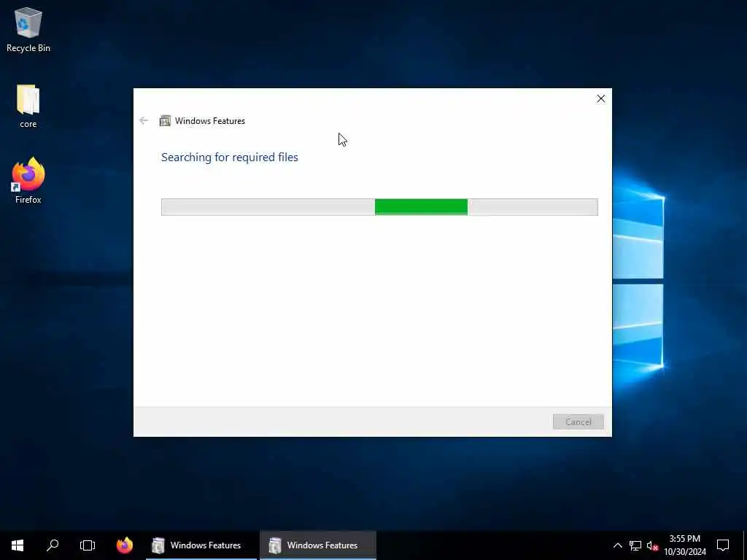The height and width of the screenshot is (560, 747).
Task: Launch Firefox from the taskbar
Action: pyautogui.click(x=125, y=545)
